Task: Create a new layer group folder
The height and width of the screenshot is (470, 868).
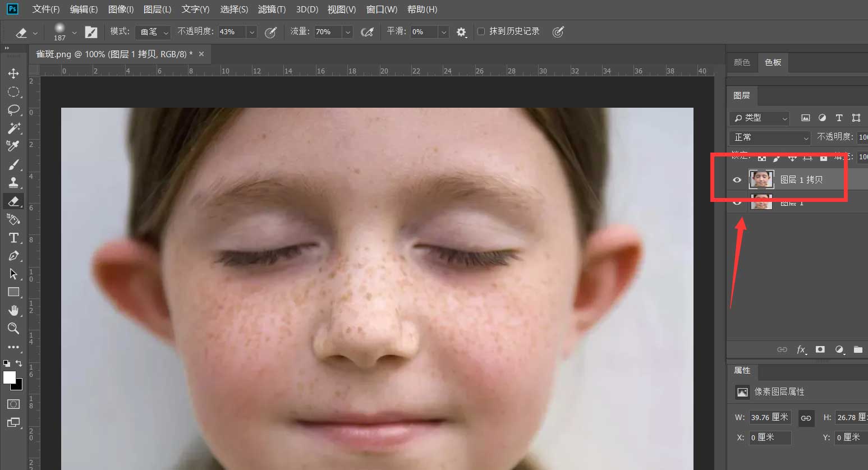Action: coord(858,349)
